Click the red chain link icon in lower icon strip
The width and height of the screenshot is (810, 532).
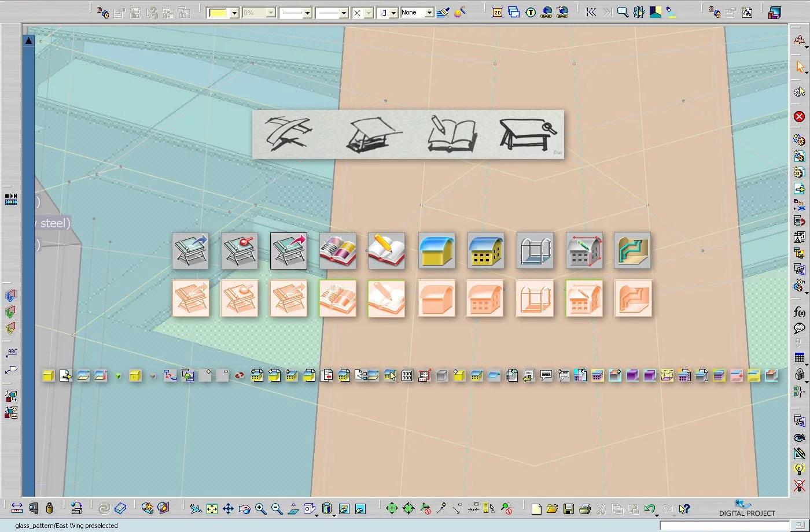coord(240,376)
